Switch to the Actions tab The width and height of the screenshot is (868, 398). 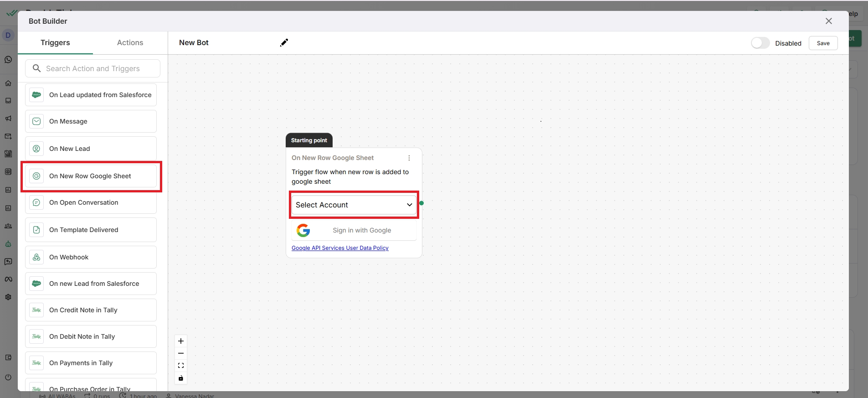pos(130,42)
